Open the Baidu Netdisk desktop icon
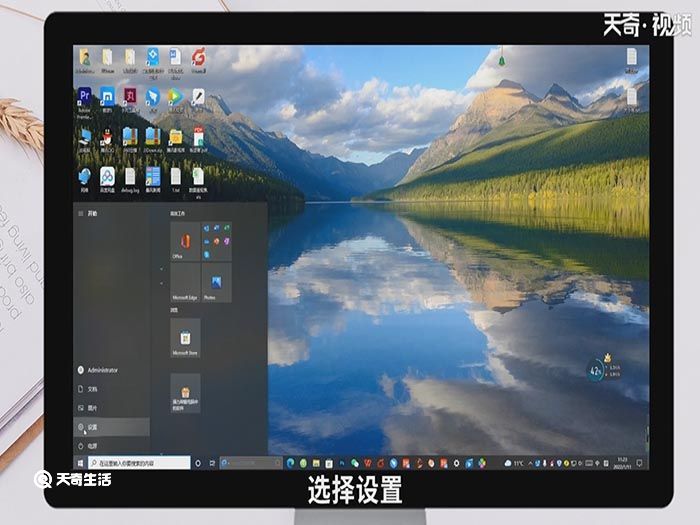The height and width of the screenshot is (525, 700). (107, 177)
